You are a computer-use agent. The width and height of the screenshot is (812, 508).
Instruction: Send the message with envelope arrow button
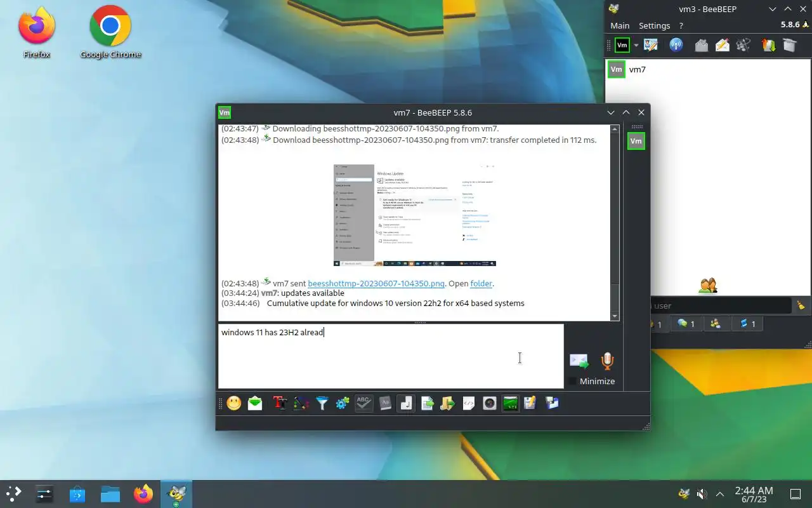coord(579,361)
